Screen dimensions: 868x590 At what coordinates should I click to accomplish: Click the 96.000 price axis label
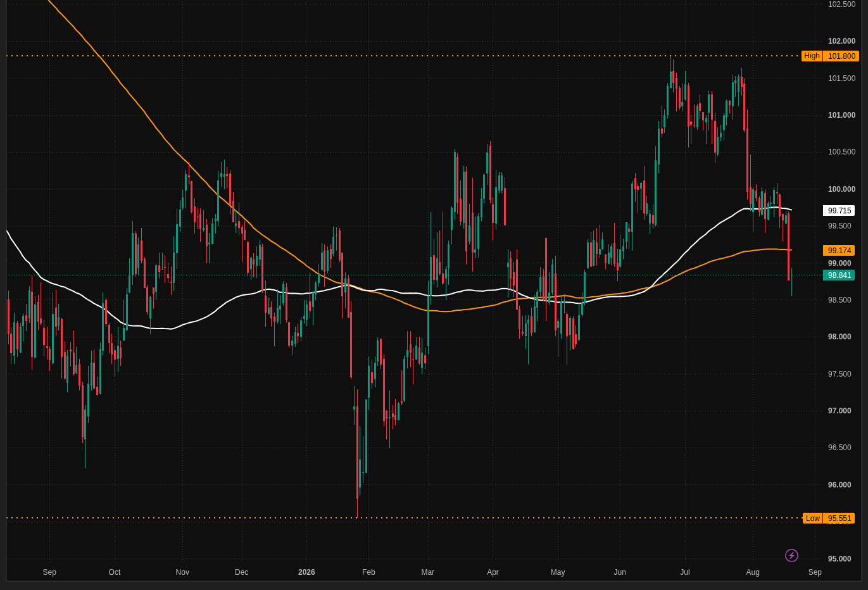click(x=840, y=485)
